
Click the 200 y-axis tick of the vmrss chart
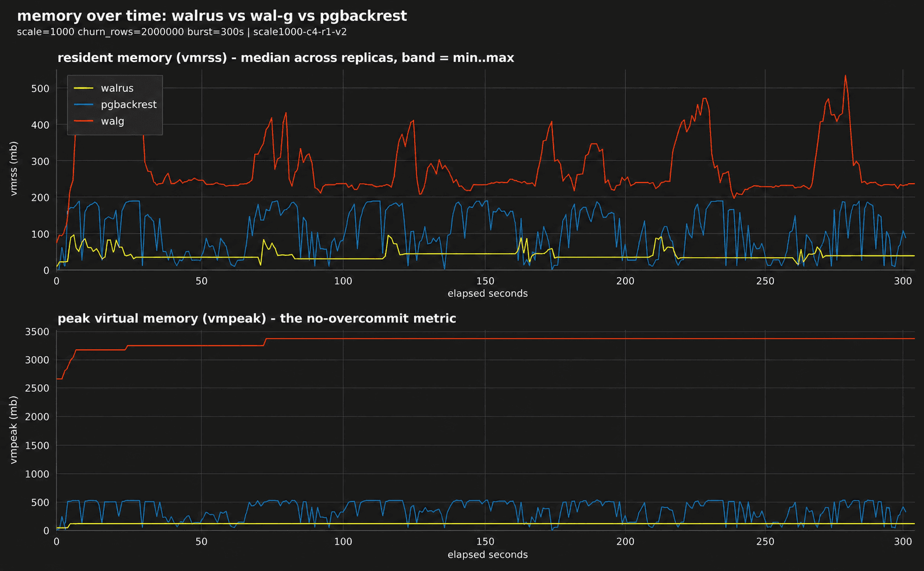tap(41, 198)
